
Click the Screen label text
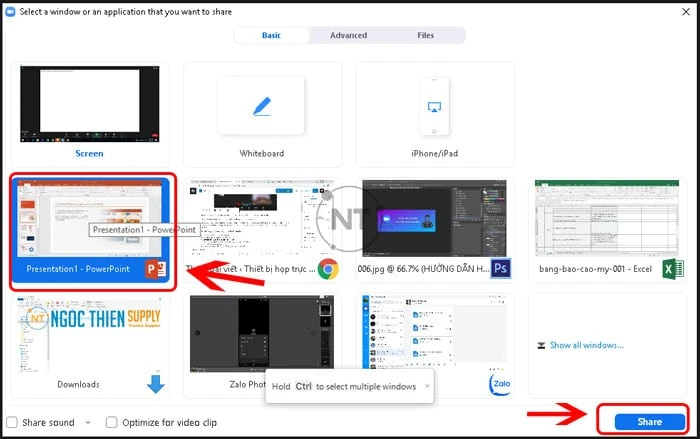point(89,153)
